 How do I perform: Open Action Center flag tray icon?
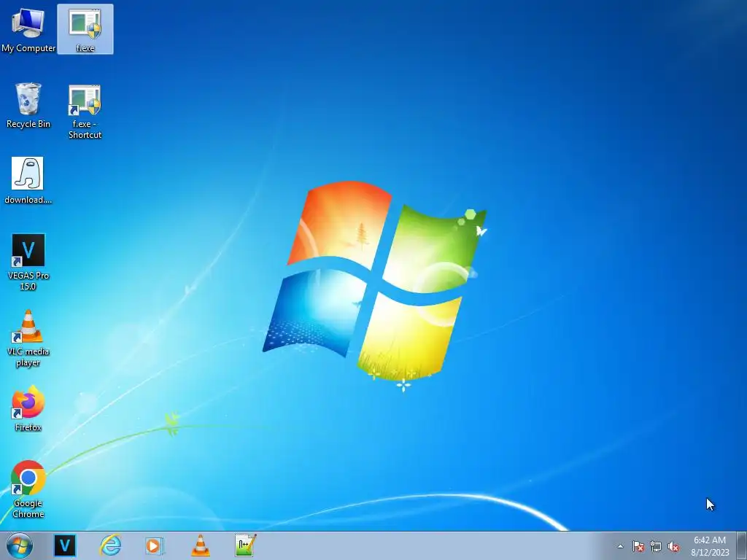click(x=638, y=546)
